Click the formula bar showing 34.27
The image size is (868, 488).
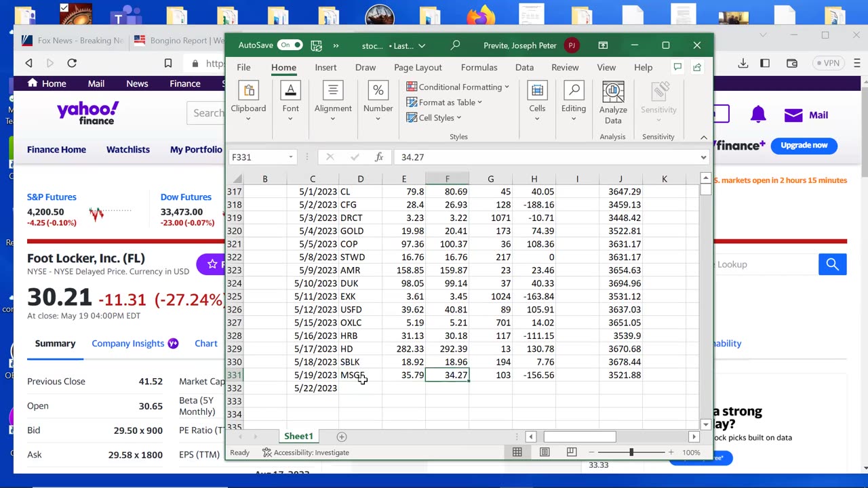tap(546, 157)
